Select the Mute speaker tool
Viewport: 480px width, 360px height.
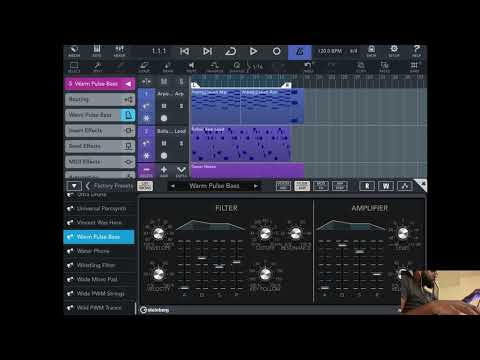tap(191, 67)
